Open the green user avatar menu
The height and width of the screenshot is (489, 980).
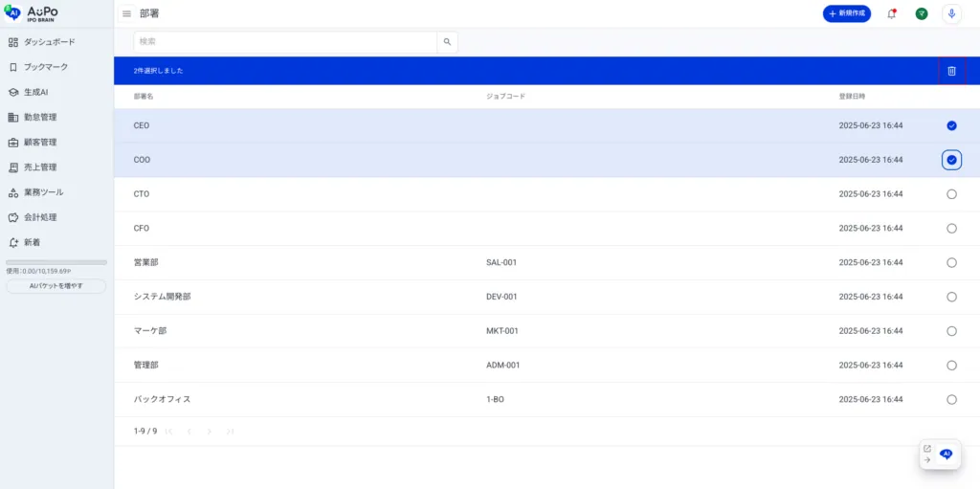coord(922,13)
